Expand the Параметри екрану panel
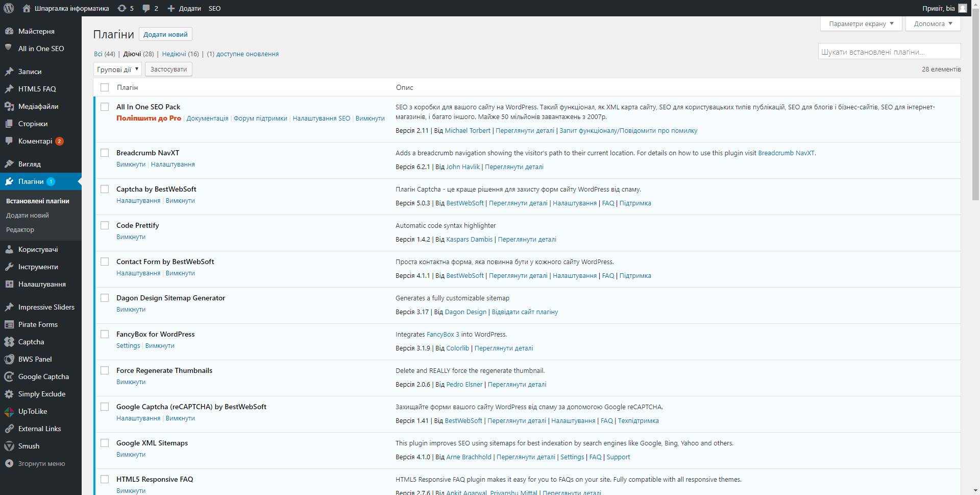 (861, 23)
